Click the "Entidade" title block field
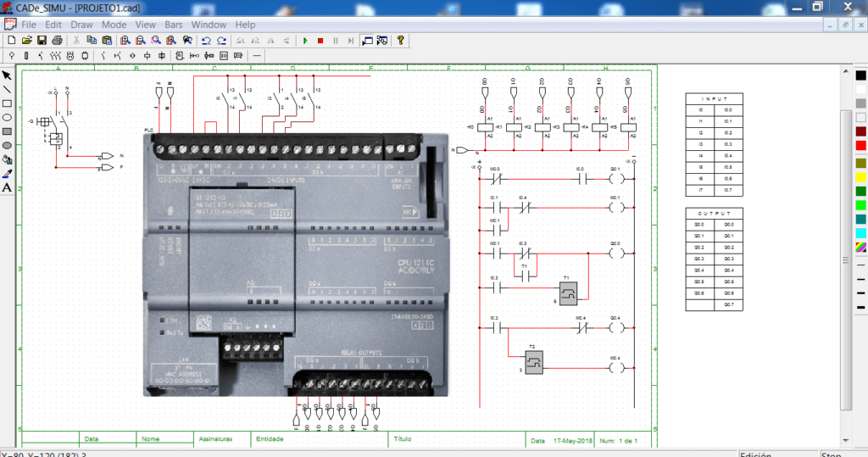Image resolution: width=868 pixels, height=457 pixels. click(270, 438)
